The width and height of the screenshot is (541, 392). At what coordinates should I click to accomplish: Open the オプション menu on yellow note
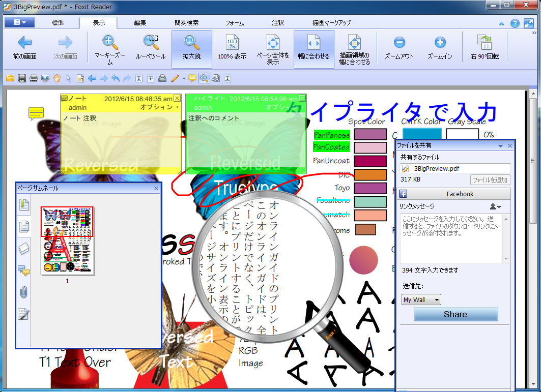[159, 107]
